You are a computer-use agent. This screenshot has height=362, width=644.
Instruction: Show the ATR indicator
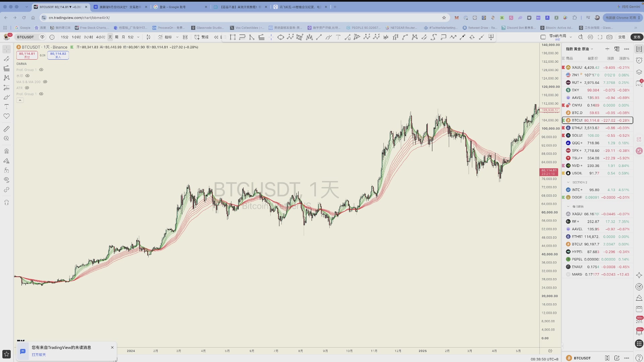(27, 88)
